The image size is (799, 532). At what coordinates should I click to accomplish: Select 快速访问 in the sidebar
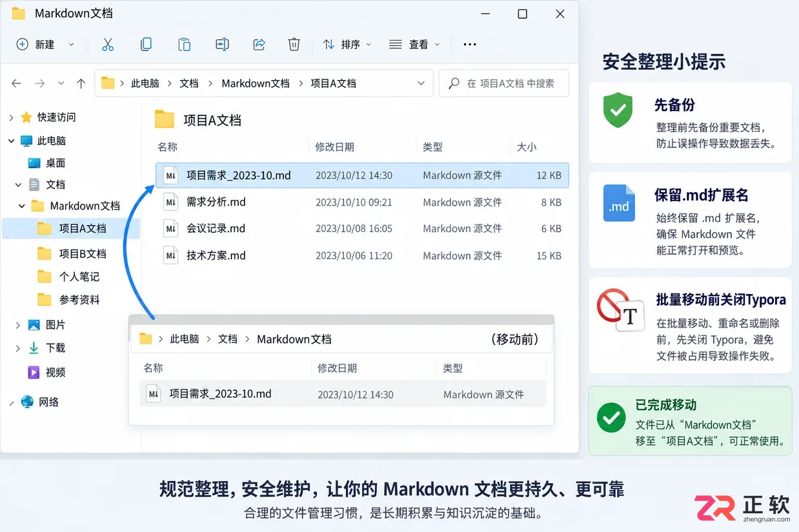(56, 117)
